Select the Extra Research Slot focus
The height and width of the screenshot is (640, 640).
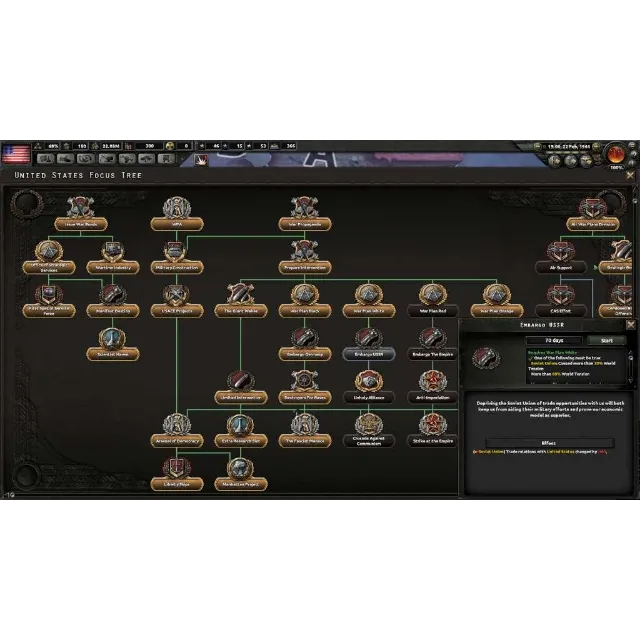point(241,433)
